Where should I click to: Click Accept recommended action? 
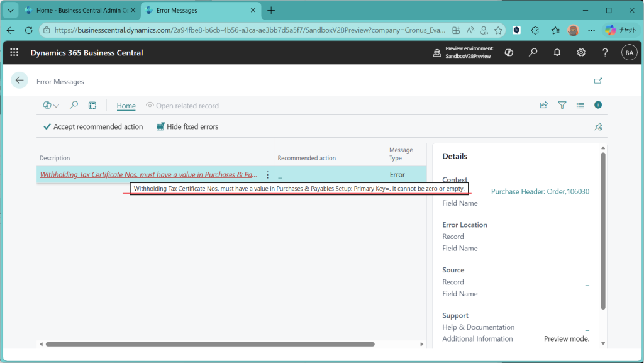point(93,127)
